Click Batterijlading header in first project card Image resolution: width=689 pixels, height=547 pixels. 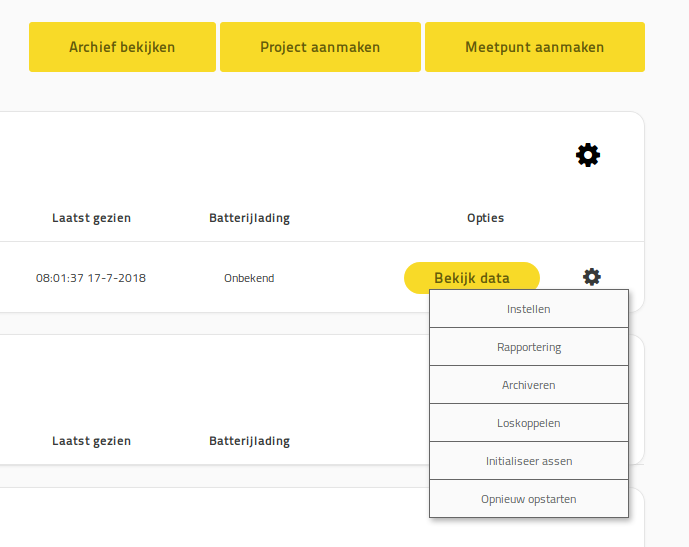pyautogui.click(x=249, y=218)
